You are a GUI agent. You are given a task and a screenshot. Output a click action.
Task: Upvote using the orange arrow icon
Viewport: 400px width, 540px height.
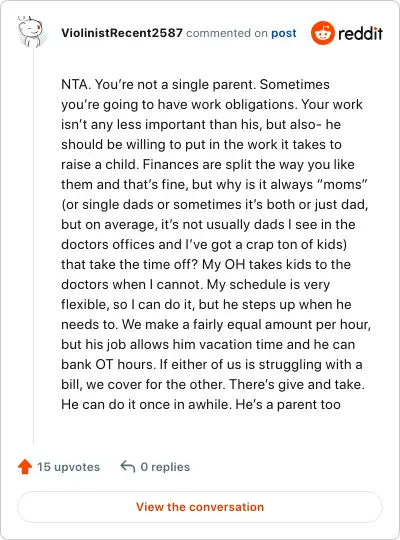tap(25, 467)
